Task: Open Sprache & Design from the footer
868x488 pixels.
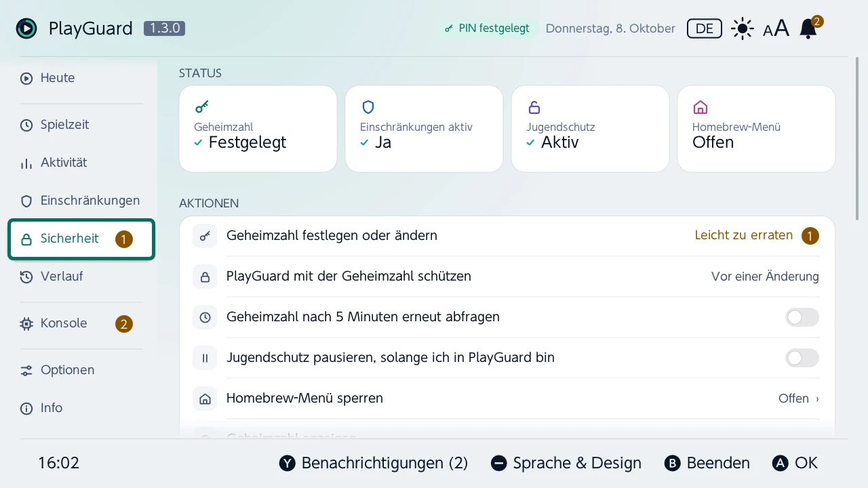Action: pyautogui.click(x=566, y=464)
